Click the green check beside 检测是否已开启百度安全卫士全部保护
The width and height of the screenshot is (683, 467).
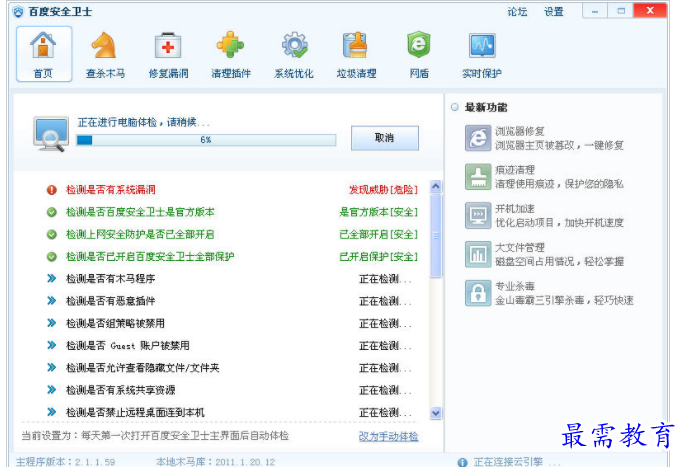point(52,257)
